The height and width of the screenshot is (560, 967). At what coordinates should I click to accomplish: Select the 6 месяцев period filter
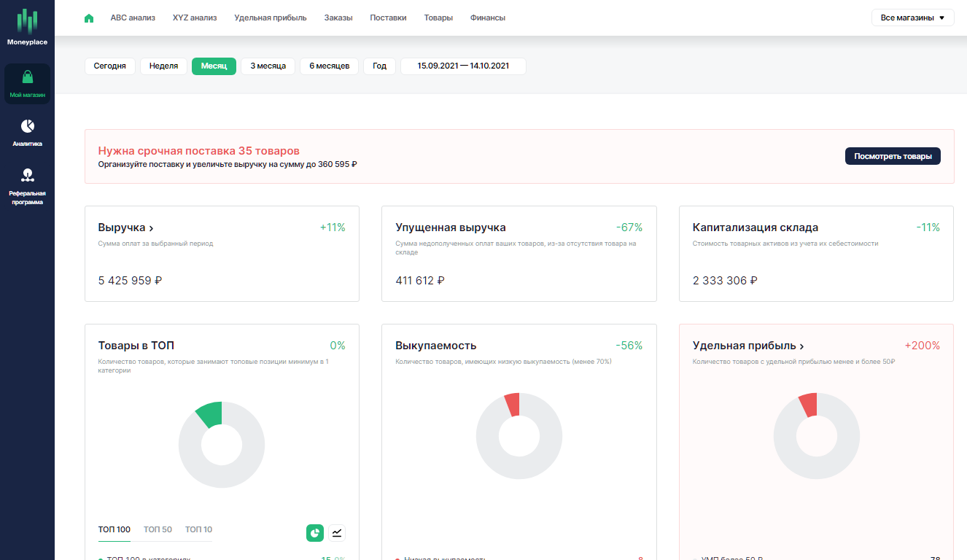tap(329, 66)
